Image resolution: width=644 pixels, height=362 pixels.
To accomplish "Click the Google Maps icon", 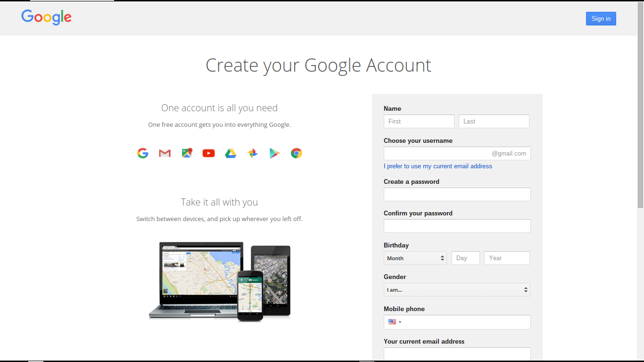I will tap(187, 153).
